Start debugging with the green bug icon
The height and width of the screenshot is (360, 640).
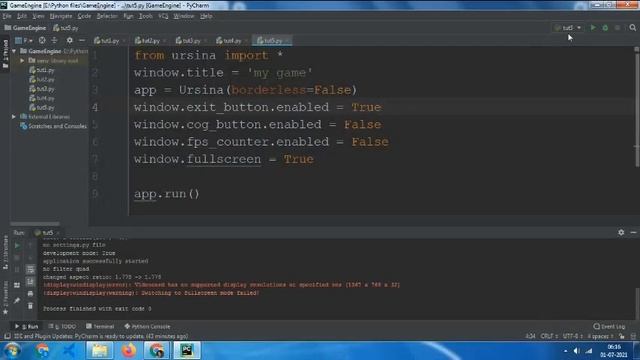pos(605,28)
